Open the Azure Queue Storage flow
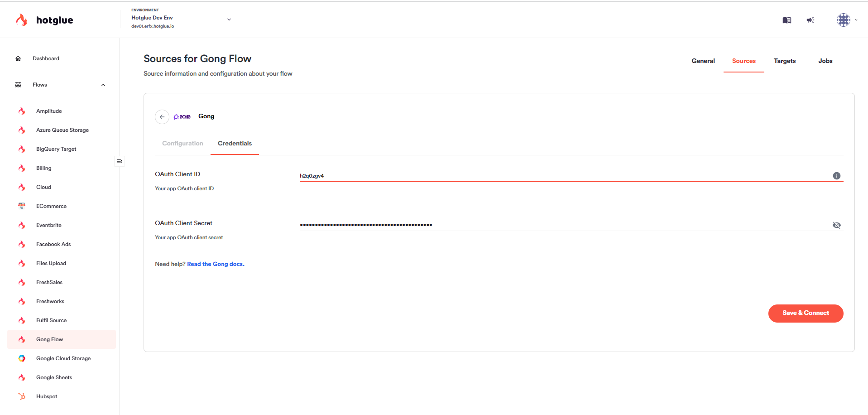This screenshot has width=868, height=415. pyautogui.click(x=62, y=130)
